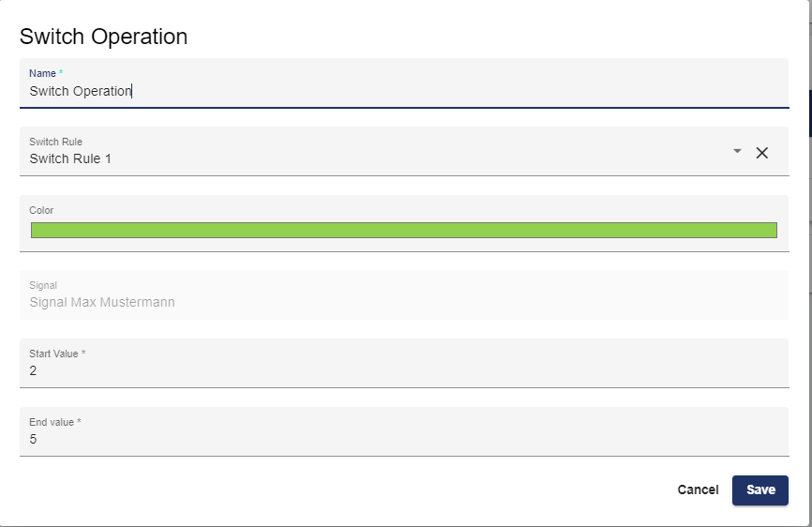This screenshot has width=812, height=527.
Task: Clear the Switch Rule selection with X
Action: (x=762, y=153)
